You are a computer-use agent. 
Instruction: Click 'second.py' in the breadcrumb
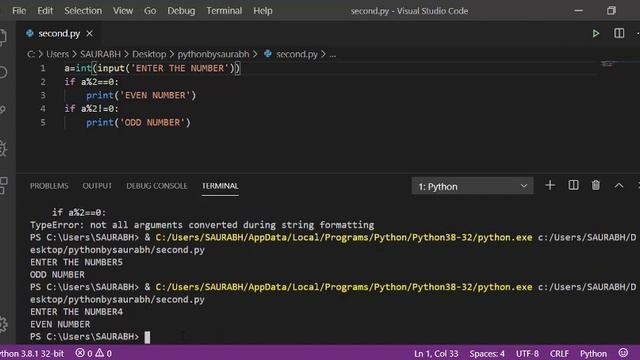pyautogui.click(x=297, y=54)
